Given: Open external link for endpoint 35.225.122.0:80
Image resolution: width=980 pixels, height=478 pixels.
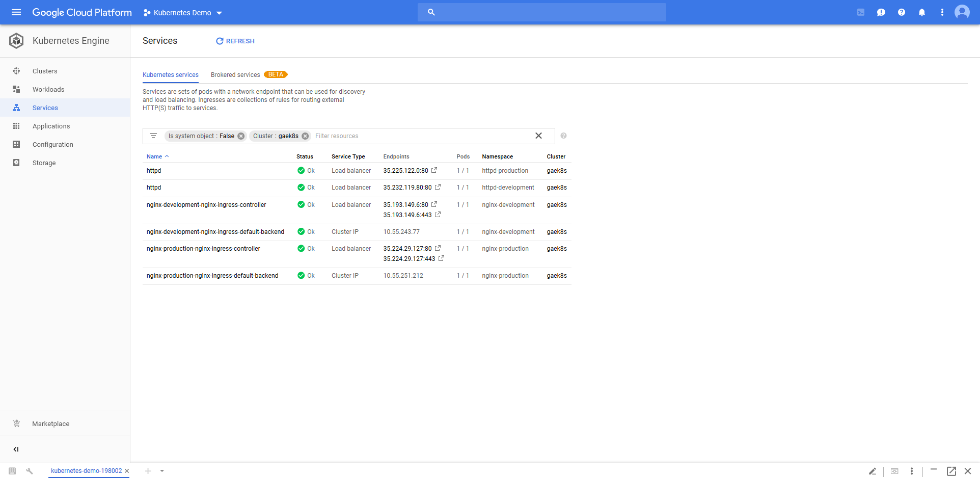Looking at the screenshot, I should 434,170.
